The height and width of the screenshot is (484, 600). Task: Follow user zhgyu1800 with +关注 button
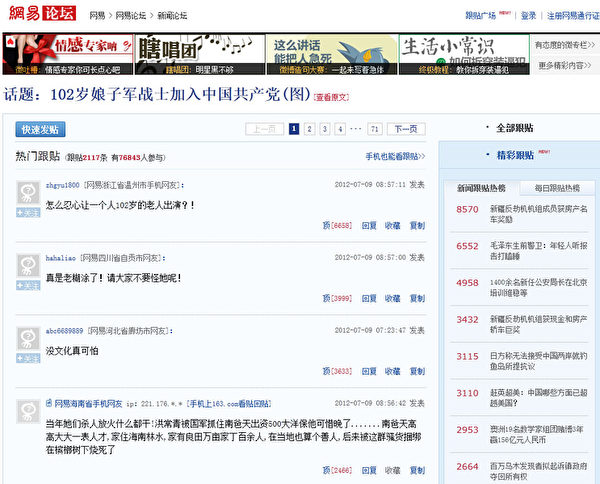point(28,213)
